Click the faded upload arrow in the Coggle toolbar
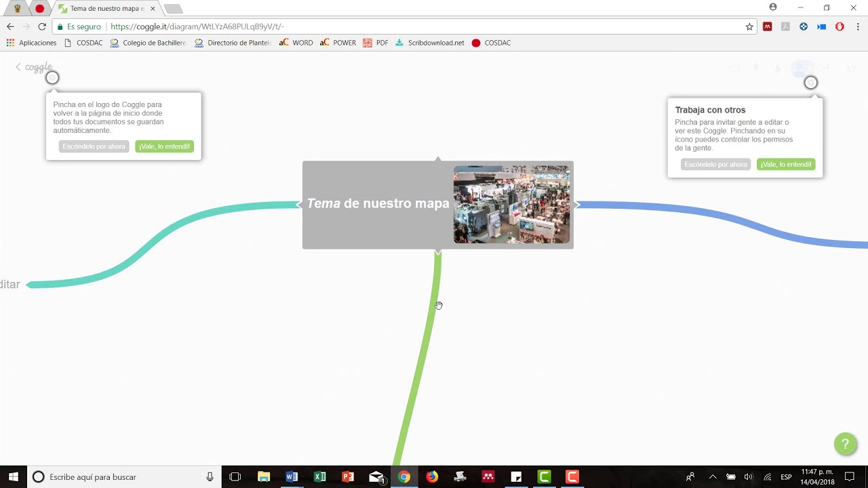Viewport: 868px width, 488px height. tap(756, 67)
